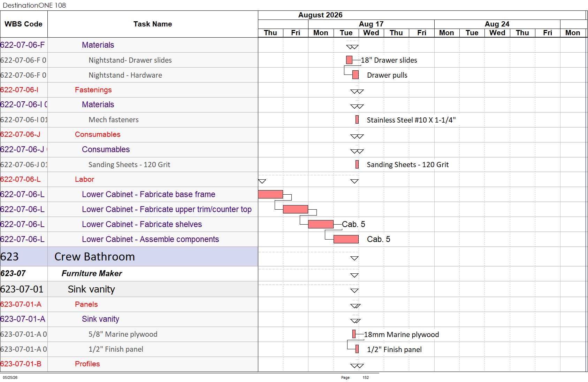Image resolution: width=588 pixels, height=382 pixels.
Task: Select the Panels task name
Action: click(x=86, y=304)
